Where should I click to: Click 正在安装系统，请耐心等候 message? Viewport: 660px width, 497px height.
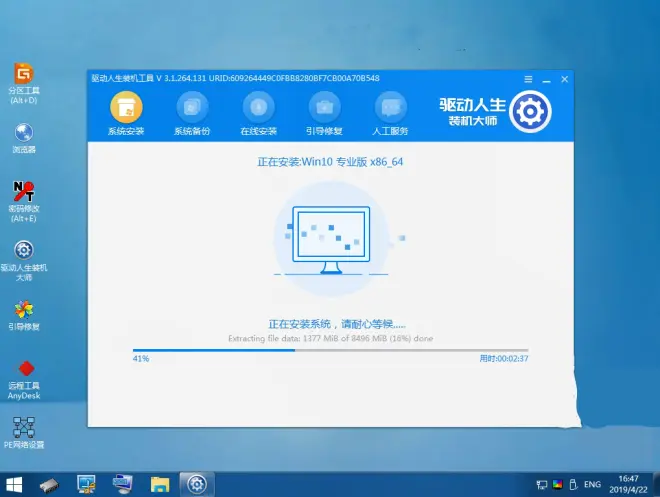tap(337, 324)
